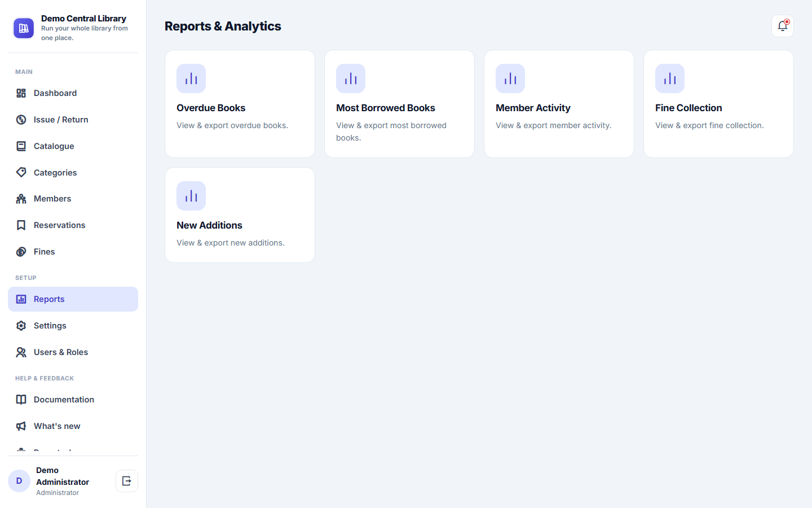Click the Members people icon
812x508 pixels.
(21, 199)
